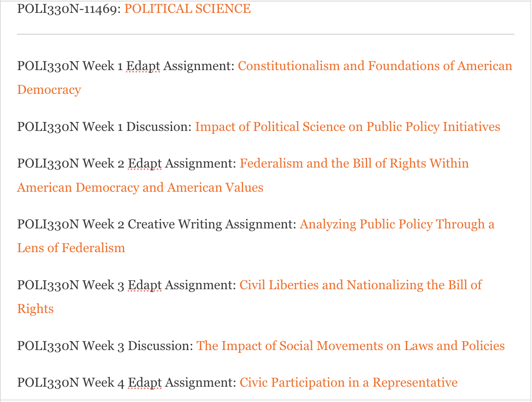
Task: Click the 'POLI330N Week 3 Discussion:' label
Action: (x=105, y=346)
